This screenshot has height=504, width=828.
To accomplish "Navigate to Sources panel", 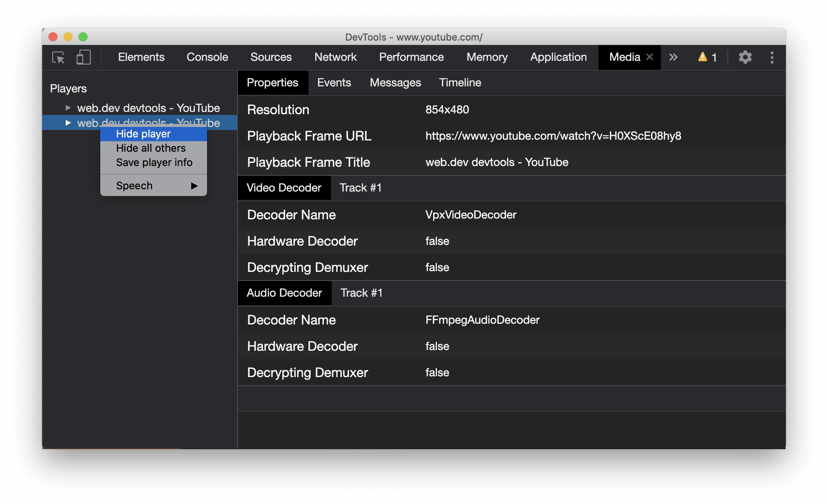I will (271, 57).
